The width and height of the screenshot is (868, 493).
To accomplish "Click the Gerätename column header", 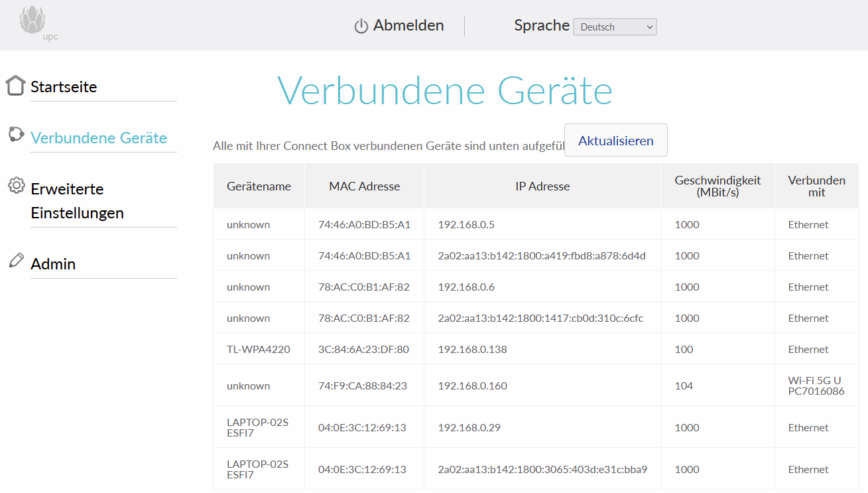I will [259, 186].
